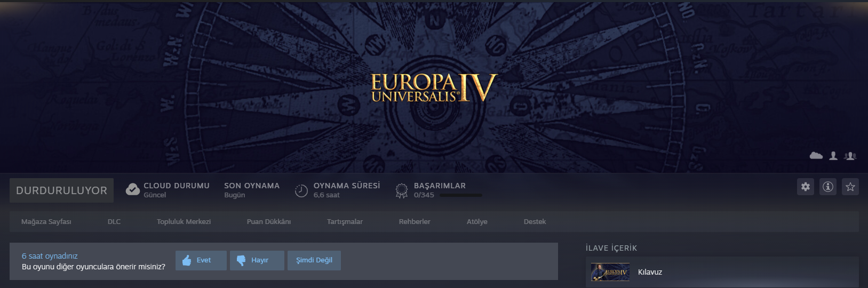
Task: Open Rehberler tab
Action: (415, 221)
